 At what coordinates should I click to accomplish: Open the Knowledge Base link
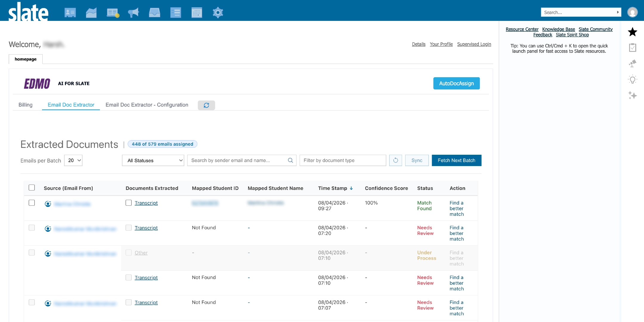pyautogui.click(x=558, y=29)
